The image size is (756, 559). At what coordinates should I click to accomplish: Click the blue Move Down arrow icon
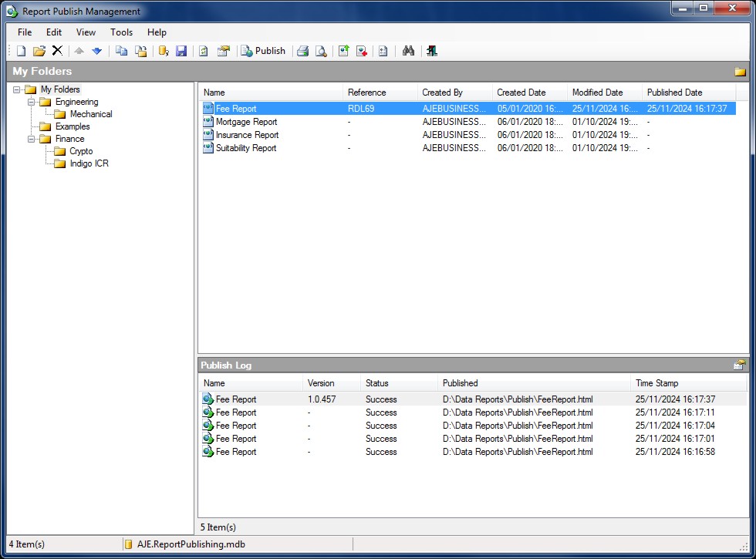coord(97,51)
